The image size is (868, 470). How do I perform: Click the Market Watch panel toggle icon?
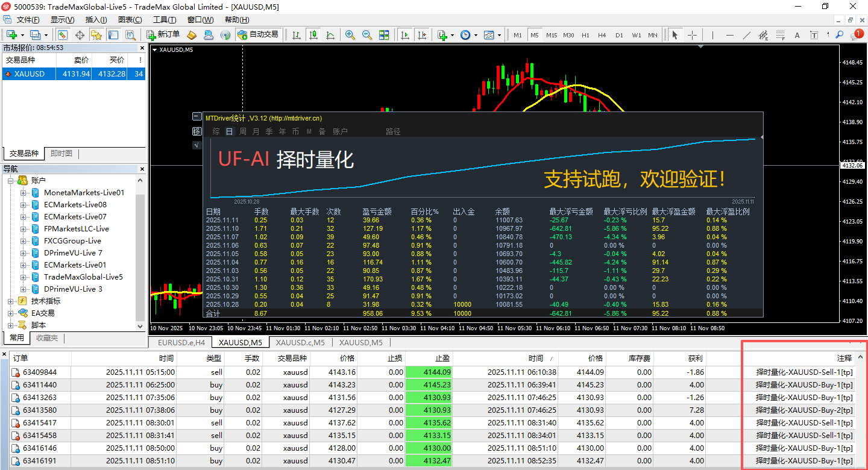coord(62,34)
